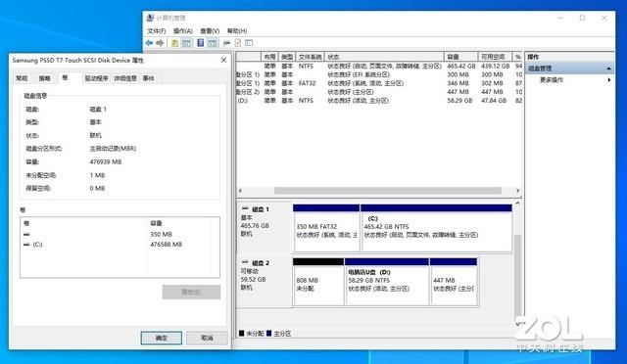Viewport: 627px width, 364px height.
Task: Select the 476588 MB capacity cell in dialog
Action: pos(166,244)
